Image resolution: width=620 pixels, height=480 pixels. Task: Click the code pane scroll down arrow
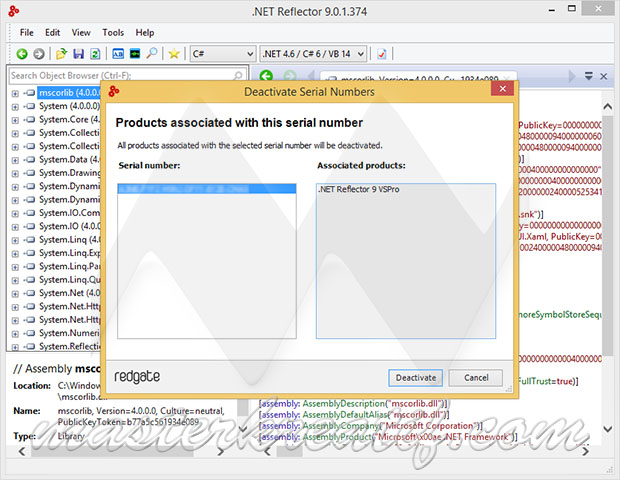[608, 428]
